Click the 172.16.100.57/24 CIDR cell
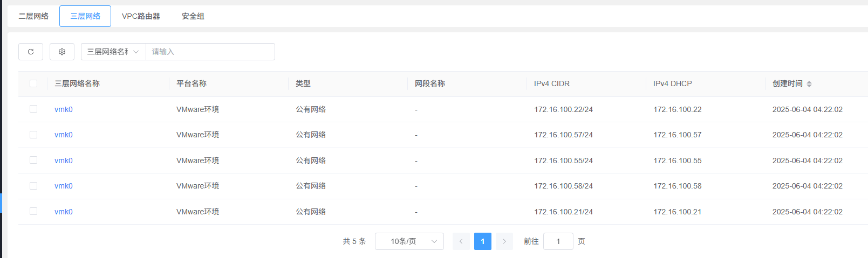The width and height of the screenshot is (868, 258). point(564,135)
